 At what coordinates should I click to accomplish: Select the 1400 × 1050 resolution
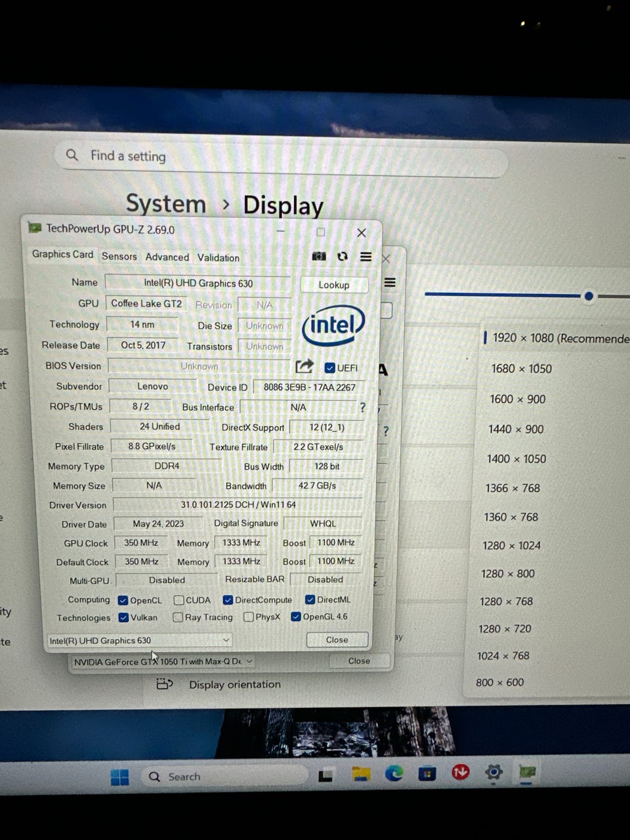click(x=516, y=459)
